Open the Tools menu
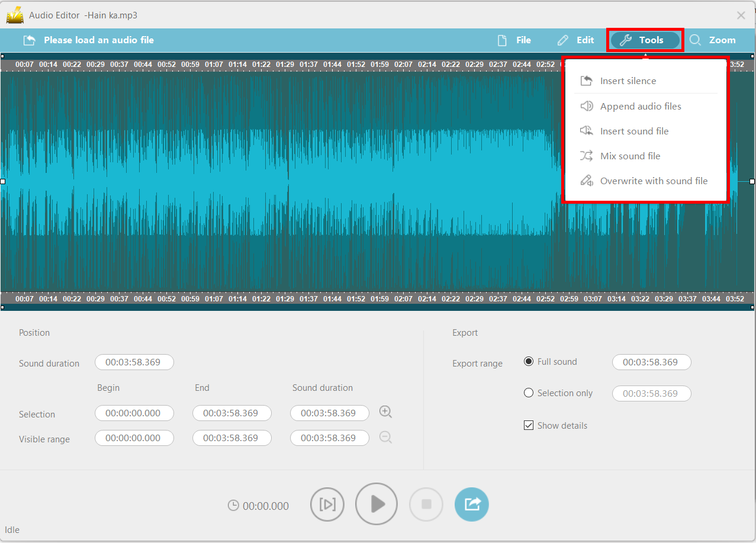 click(x=645, y=40)
